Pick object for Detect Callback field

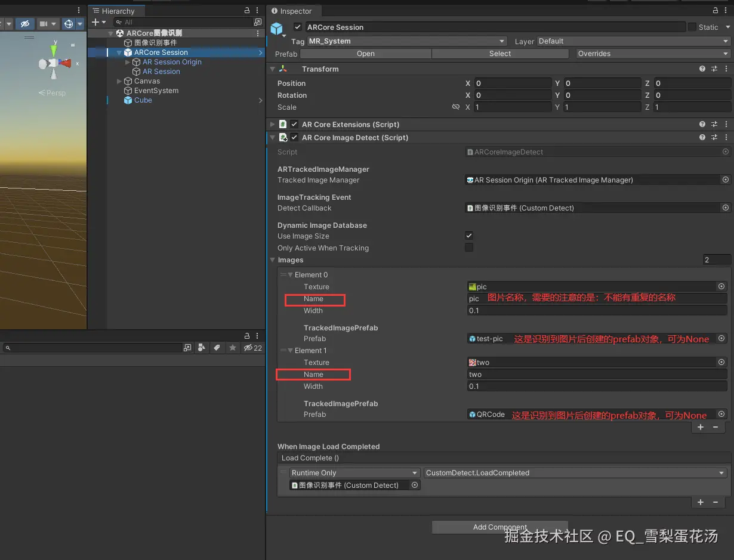click(726, 208)
